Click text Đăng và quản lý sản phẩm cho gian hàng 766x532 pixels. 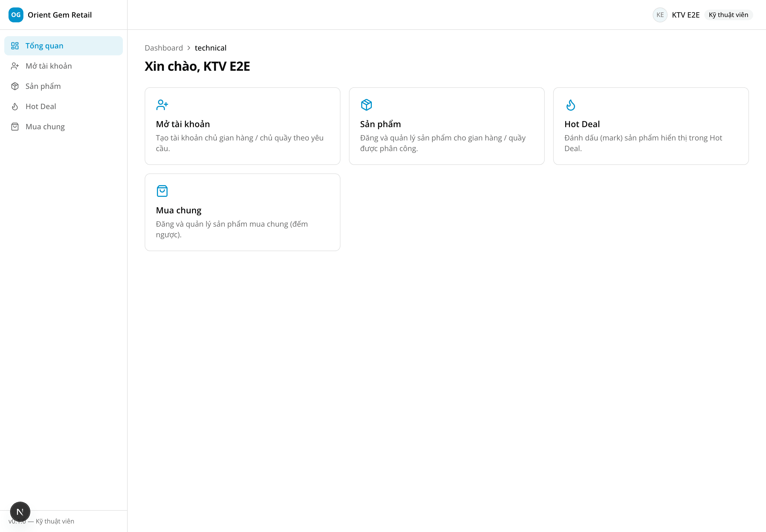click(443, 143)
